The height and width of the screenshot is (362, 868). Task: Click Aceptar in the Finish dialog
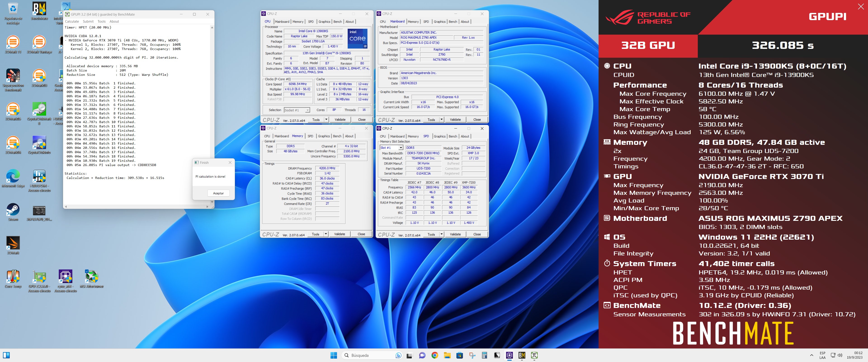[218, 193]
